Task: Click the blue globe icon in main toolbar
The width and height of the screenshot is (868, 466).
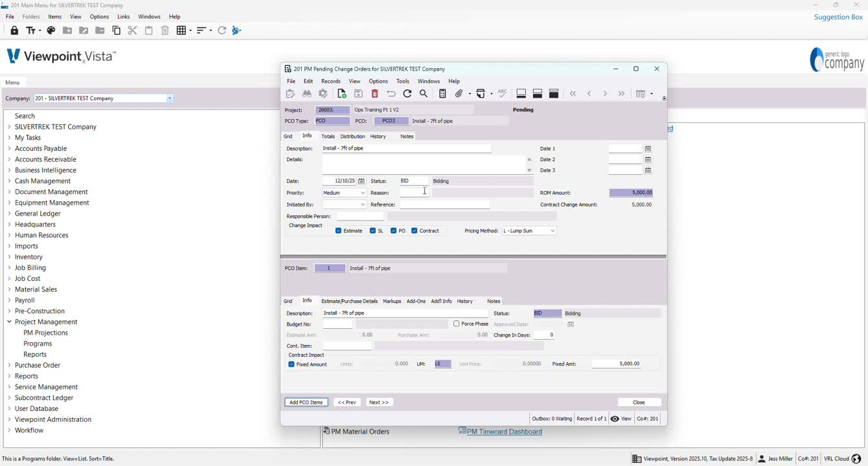Action: point(236,30)
